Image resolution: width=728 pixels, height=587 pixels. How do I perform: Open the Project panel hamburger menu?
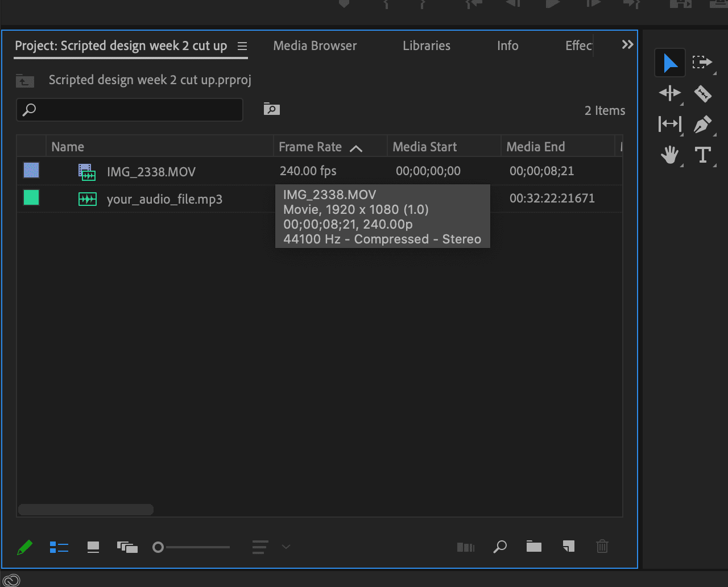tap(242, 46)
